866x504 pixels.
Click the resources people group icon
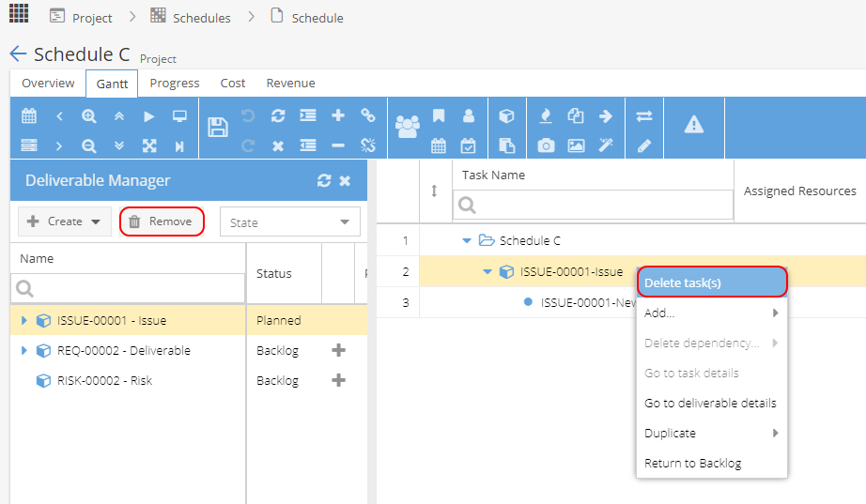[408, 127]
